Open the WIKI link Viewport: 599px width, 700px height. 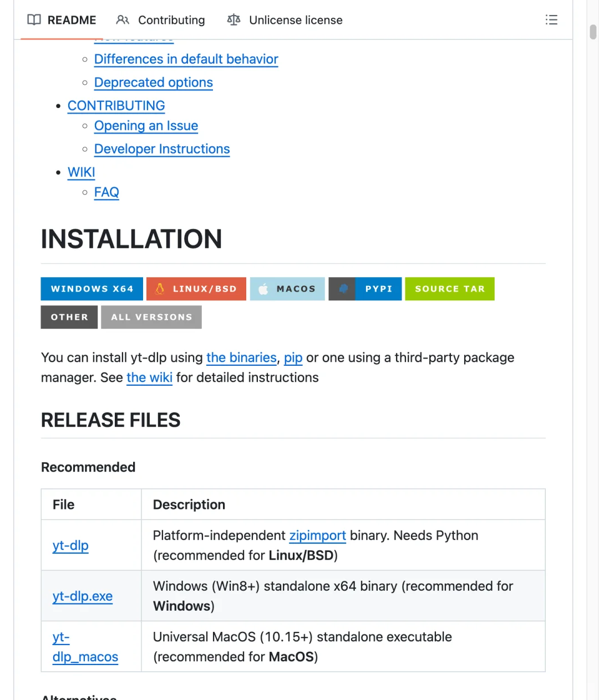(82, 172)
